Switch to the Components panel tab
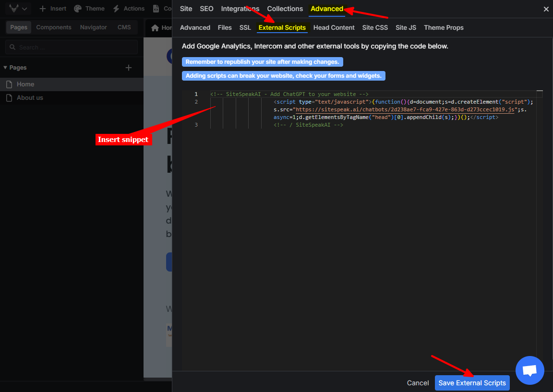553x392 pixels. (54, 27)
